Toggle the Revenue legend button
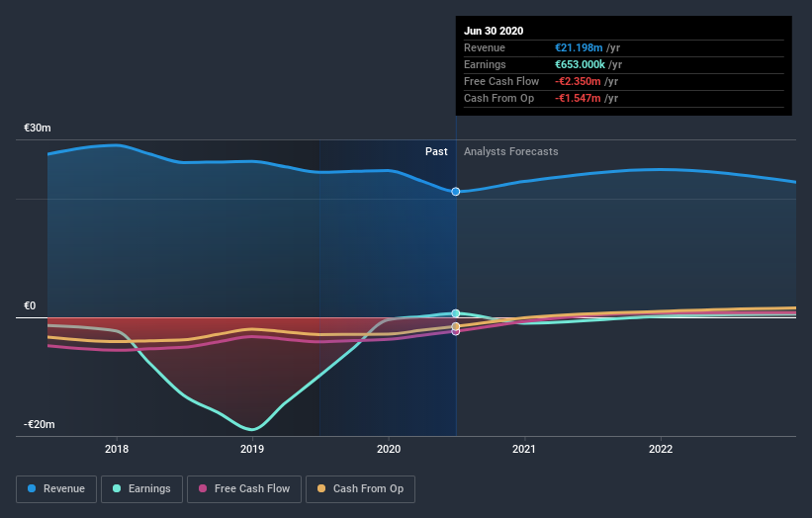This screenshot has height=518, width=812. (56, 489)
